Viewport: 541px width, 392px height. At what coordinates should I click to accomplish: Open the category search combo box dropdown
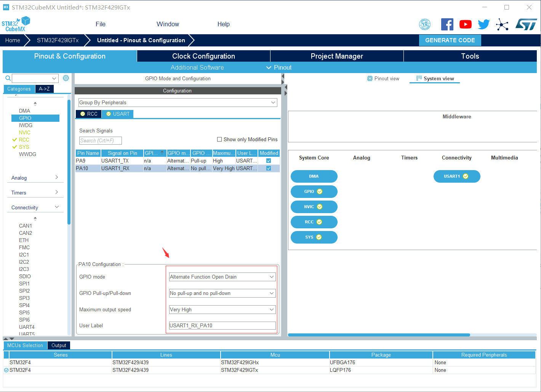click(x=54, y=78)
